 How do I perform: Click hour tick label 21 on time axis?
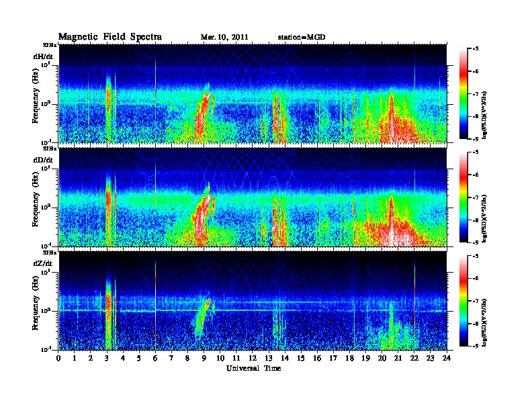(x=398, y=359)
